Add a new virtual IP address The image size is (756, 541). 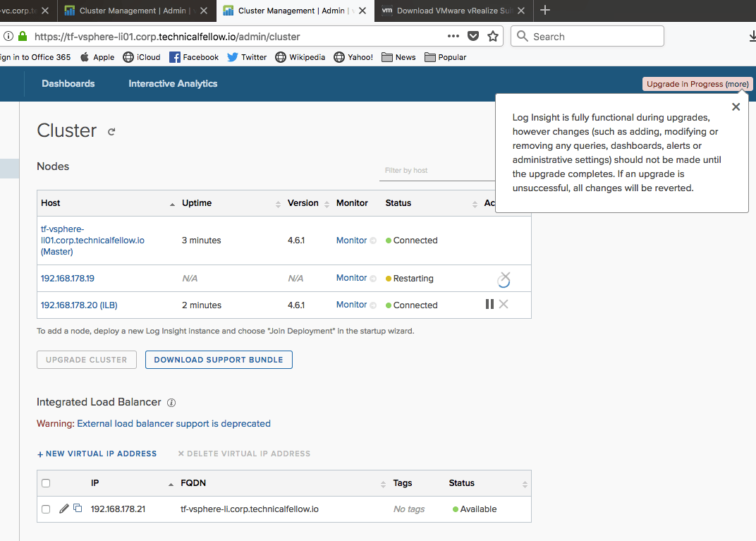pos(97,454)
